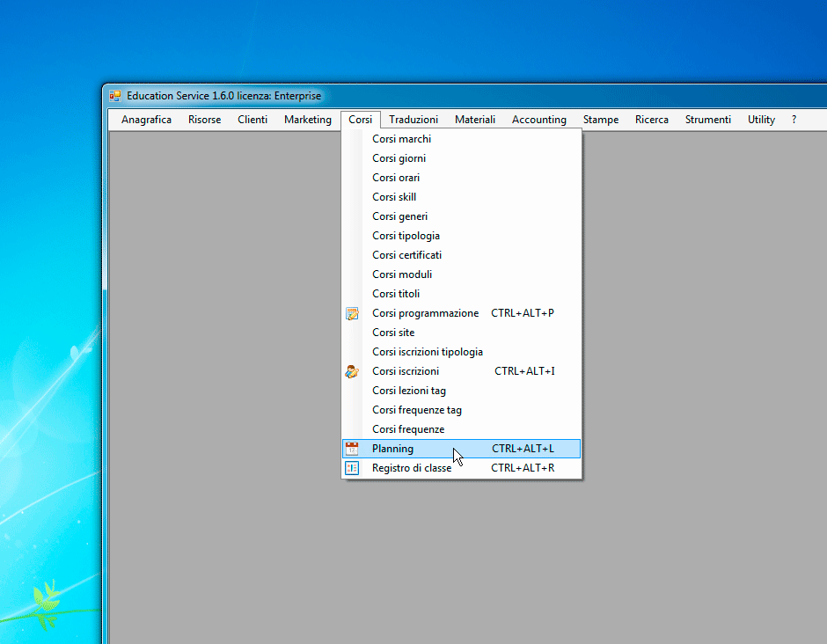Select Corsi marchi from the menu
Viewport: 827px width, 644px height.
click(x=462, y=139)
